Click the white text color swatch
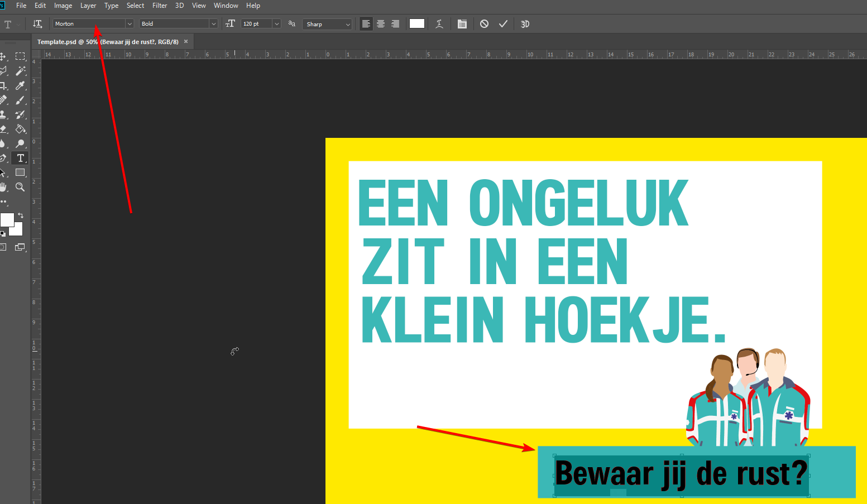 417,23
